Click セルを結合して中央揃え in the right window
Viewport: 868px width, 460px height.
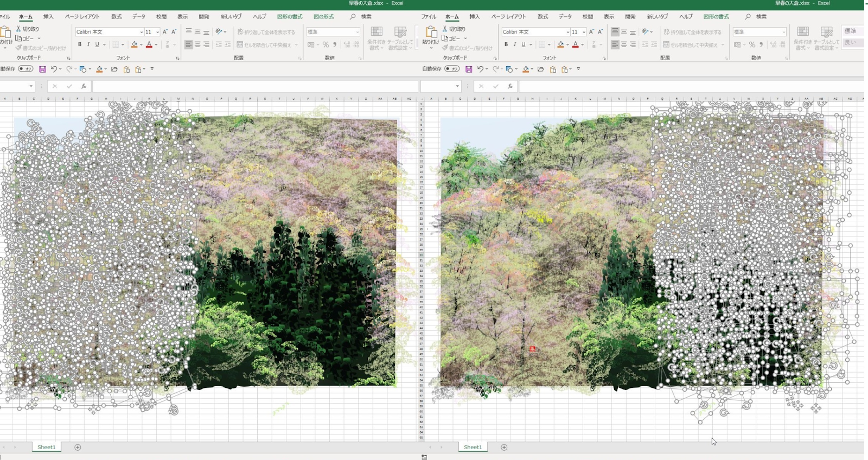click(x=693, y=44)
